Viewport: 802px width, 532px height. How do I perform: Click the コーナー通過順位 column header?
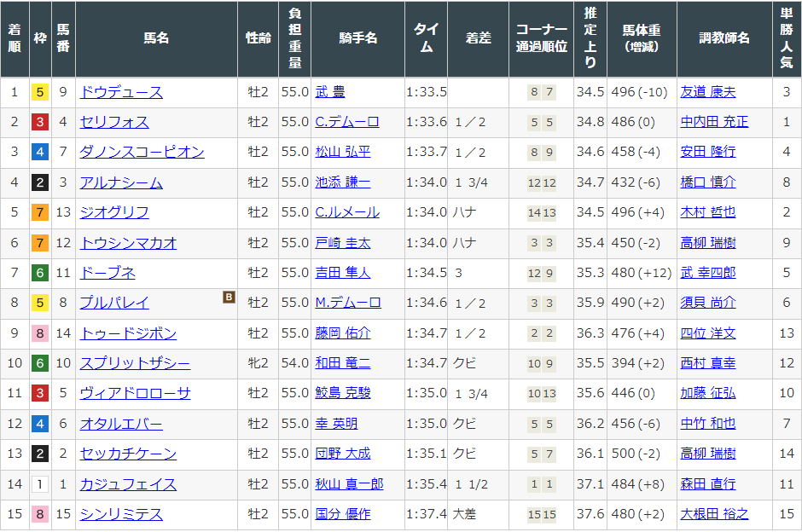click(x=542, y=39)
